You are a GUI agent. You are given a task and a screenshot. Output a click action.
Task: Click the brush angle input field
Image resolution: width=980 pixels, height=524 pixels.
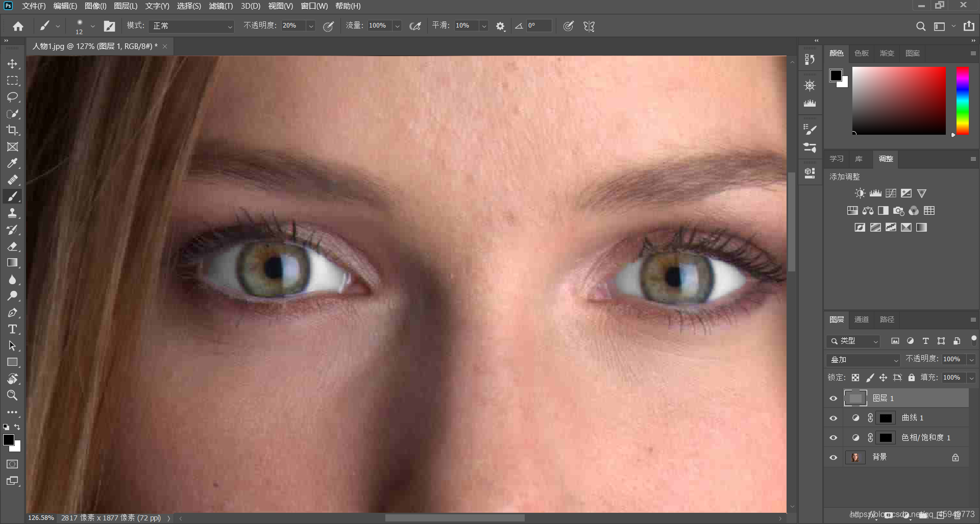click(538, 26)
